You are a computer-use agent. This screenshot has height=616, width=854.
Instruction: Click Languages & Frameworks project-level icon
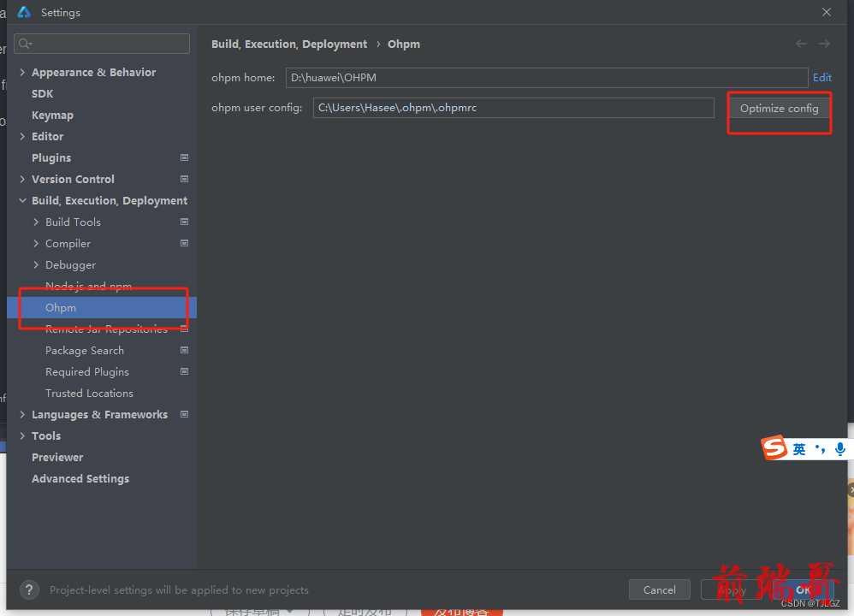(185, 414)
